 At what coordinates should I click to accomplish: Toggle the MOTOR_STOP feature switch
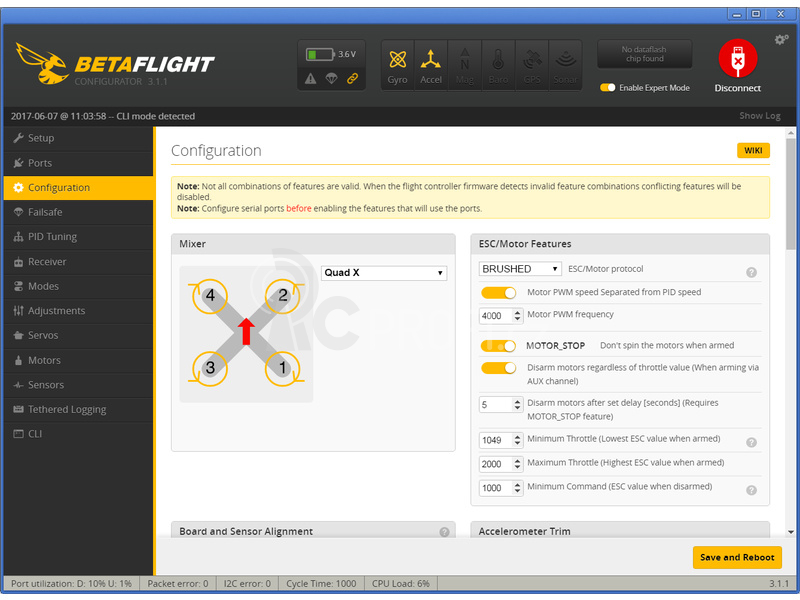click(x=498, y=346)
